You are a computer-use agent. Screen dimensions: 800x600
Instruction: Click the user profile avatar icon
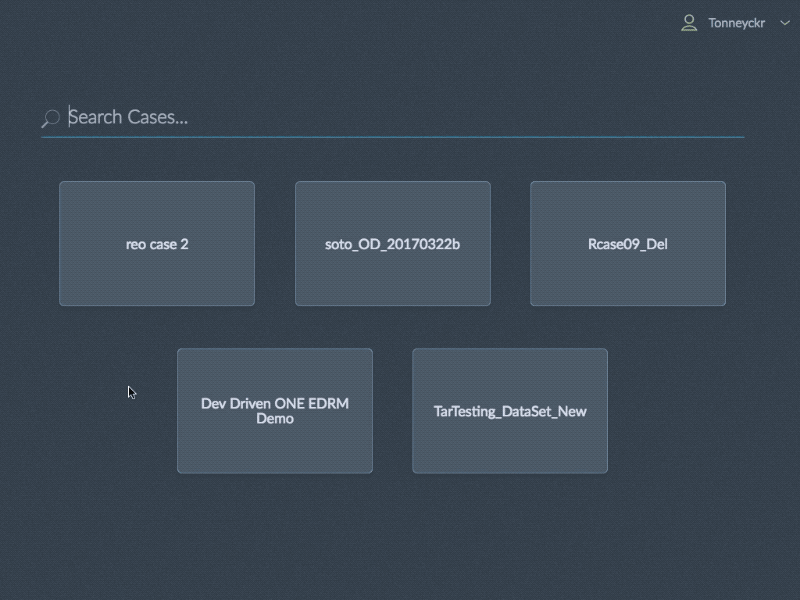[689, 23]
